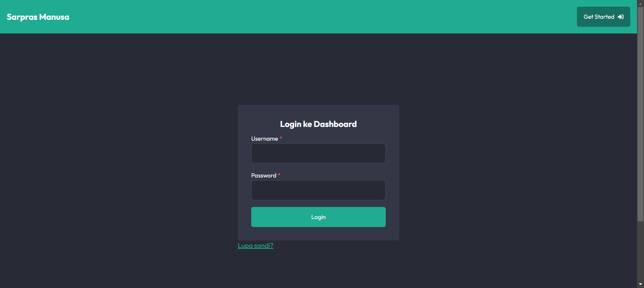Submit the form with the Login button
This screenshot has width=644, height=288.
(318, 217)
